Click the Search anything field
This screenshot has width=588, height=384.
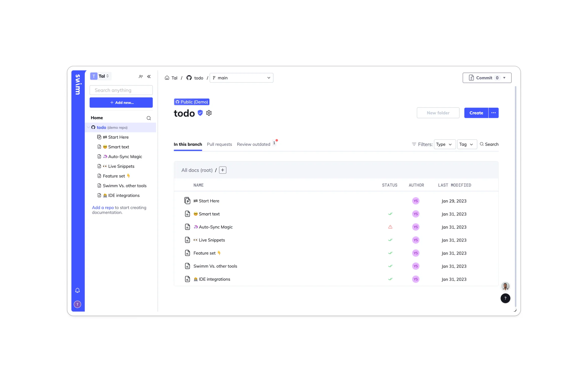click(121, 90)
